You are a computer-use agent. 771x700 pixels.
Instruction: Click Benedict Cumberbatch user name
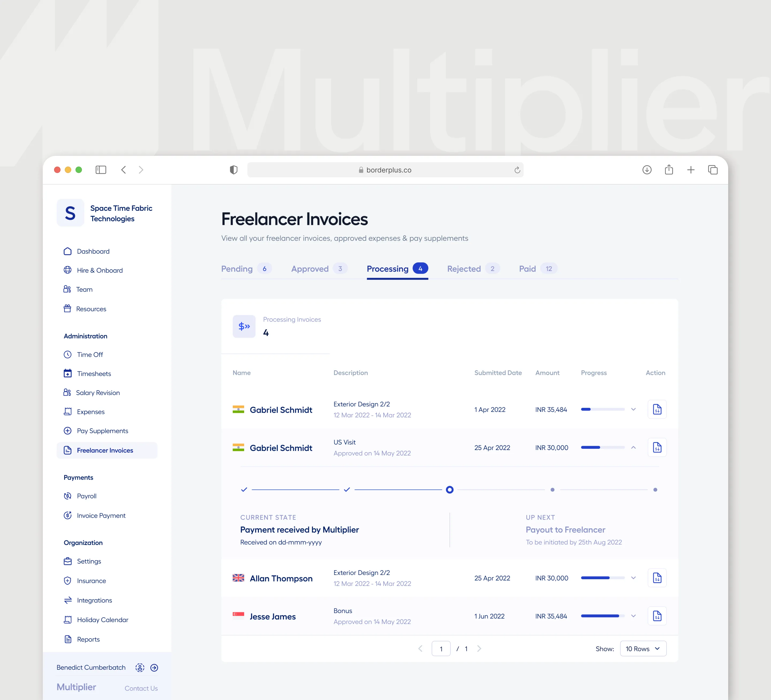tap(91, 668)
